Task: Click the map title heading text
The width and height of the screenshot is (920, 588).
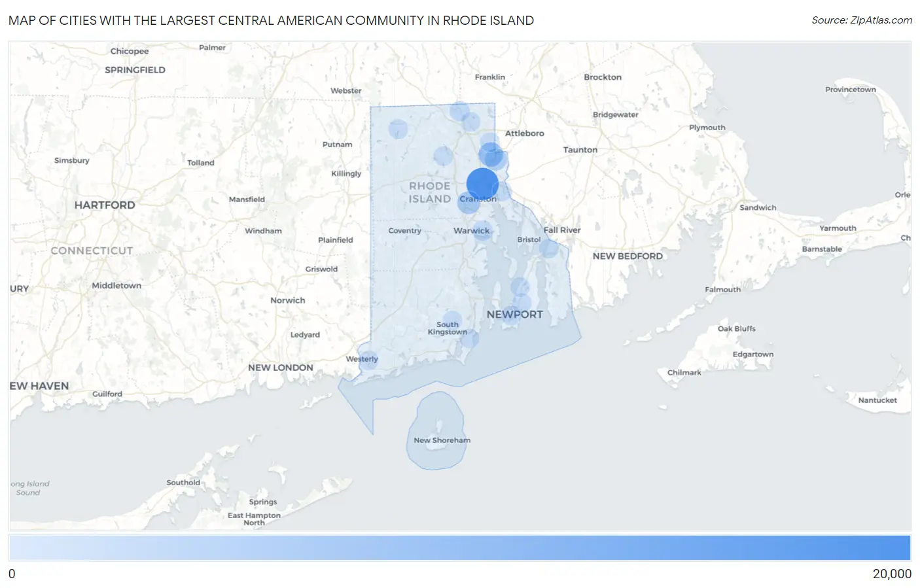Action: coord(271,20)
